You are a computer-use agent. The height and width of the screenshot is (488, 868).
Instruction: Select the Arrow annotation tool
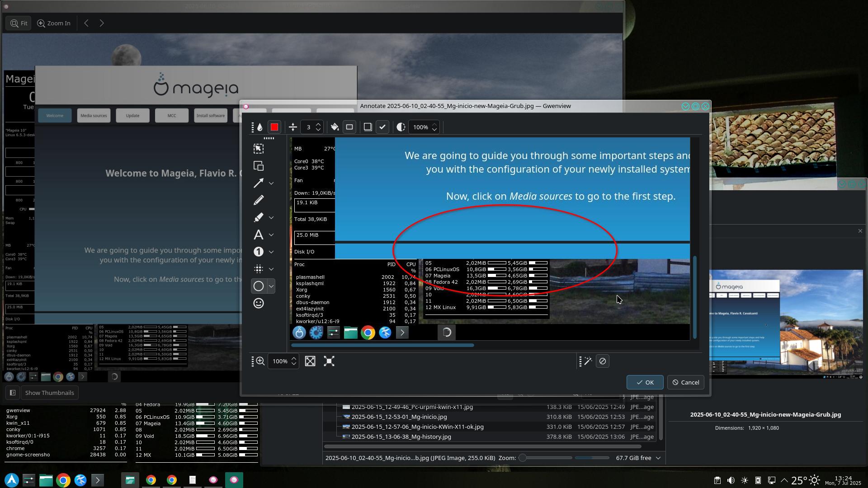coord(259,183)
